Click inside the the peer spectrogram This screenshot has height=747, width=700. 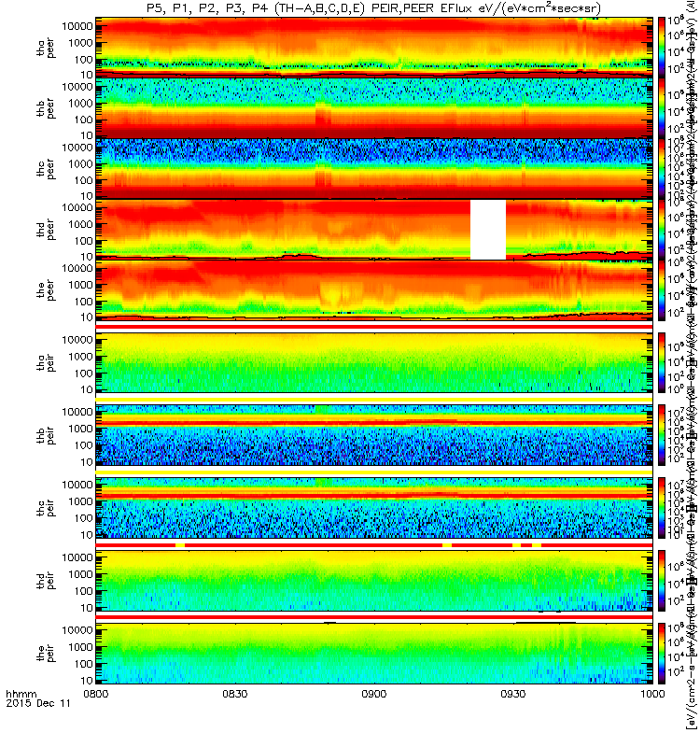pyautogui.click(x=374, y=290)
